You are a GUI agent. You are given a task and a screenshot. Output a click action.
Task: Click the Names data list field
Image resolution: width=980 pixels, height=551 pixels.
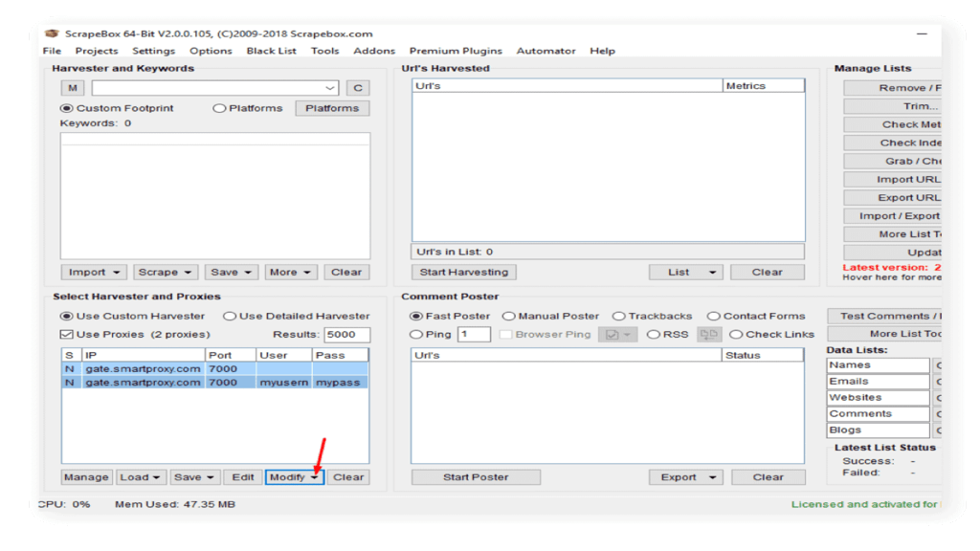879,364
